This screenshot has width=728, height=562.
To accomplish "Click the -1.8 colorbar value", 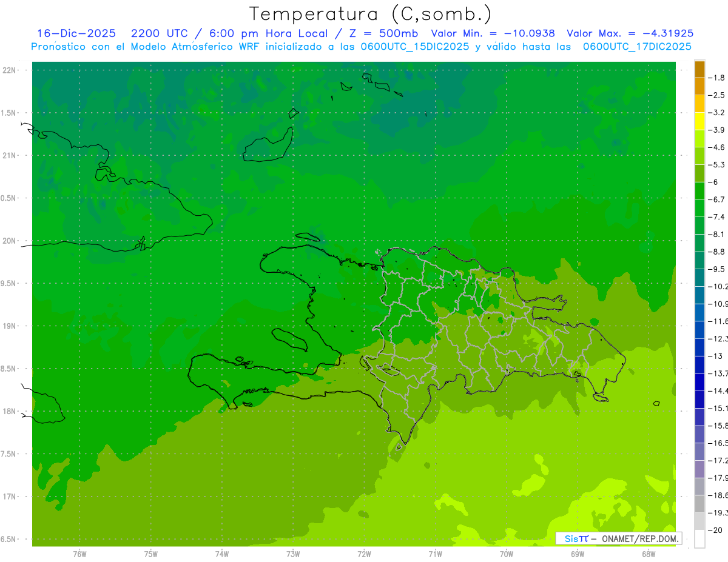I will point(716,78).
